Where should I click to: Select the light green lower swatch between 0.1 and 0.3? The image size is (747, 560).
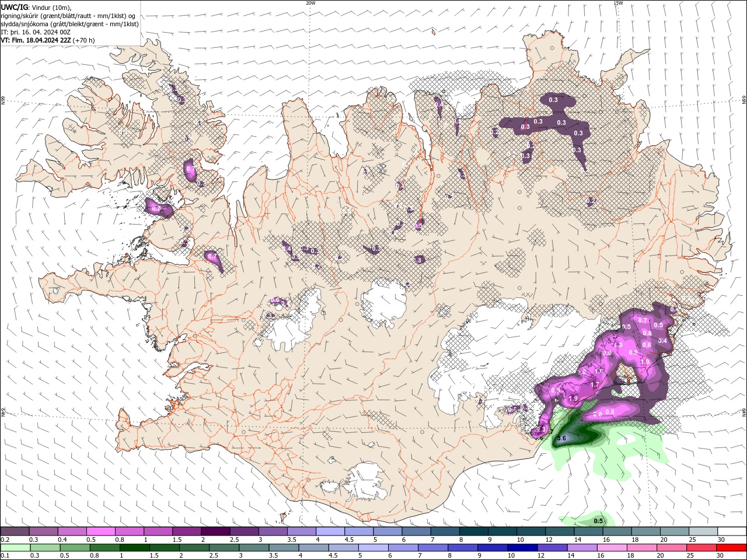click(15, 548)
